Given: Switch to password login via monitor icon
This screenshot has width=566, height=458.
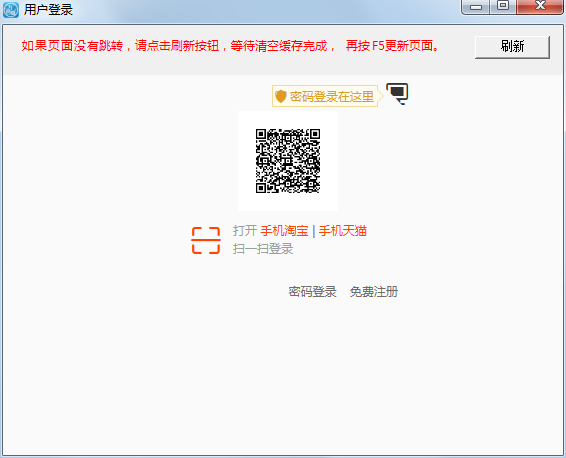Looking at the screenshot, I should click(397, 93).
